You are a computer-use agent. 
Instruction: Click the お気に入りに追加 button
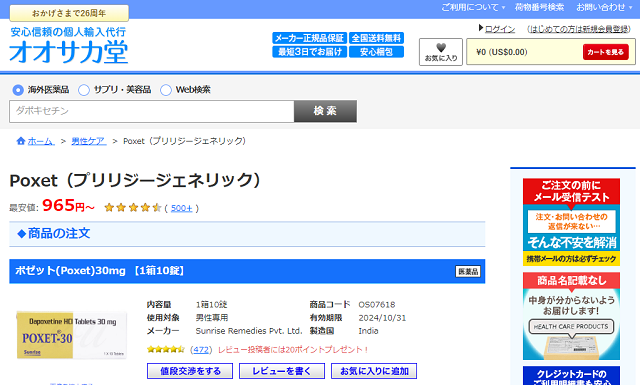tap(374, 371)
